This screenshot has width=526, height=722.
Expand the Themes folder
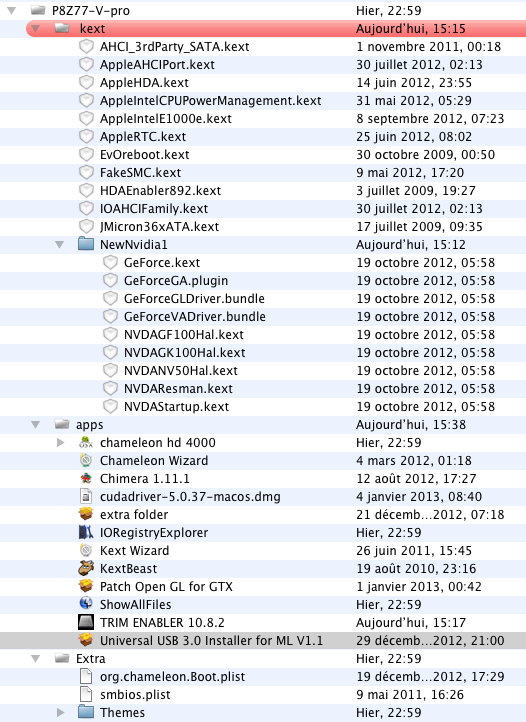click(x=60, y=712)
